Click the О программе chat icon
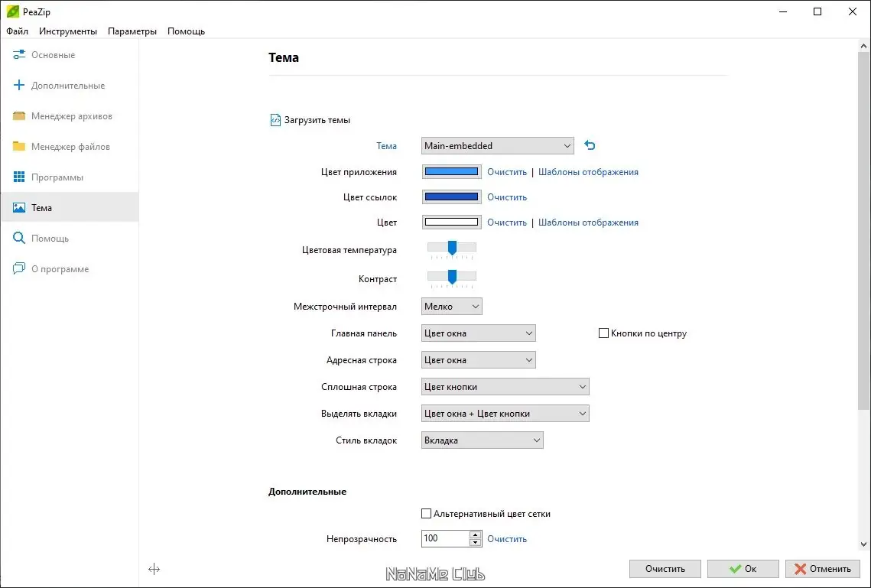Image resolution: width=871 pixels, height=588 pixels. tap(19, 269)
